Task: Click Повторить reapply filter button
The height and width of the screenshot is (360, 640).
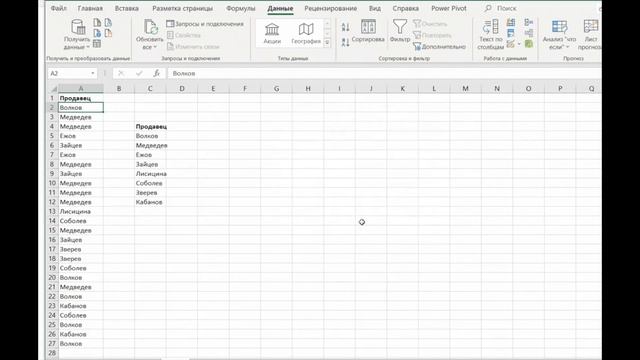Action: coord(432,35)
